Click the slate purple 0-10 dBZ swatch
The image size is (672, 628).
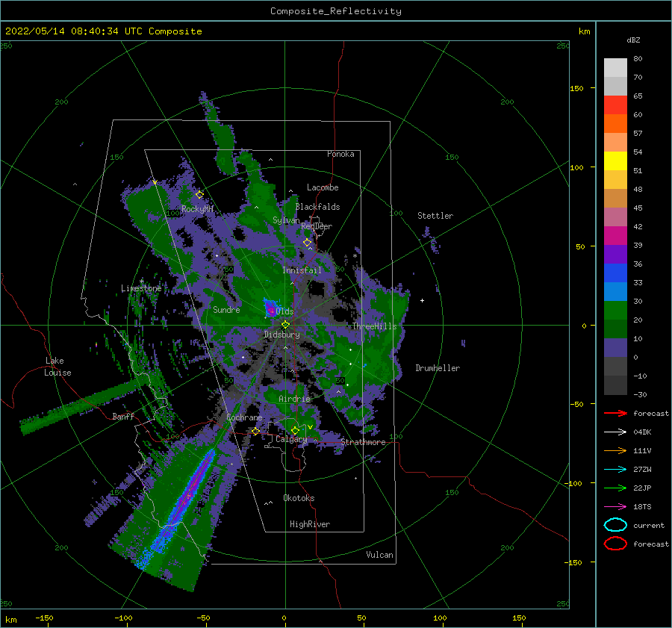pos(615,347)
